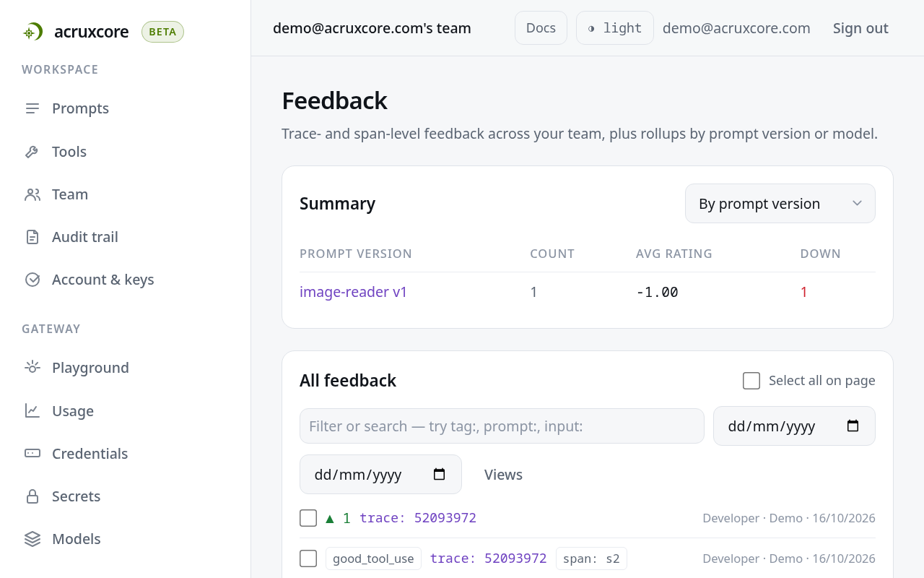Viewport: 924px width, 578px height.
Task: Toggle the light theme switcher
Action: pos(615,28)
